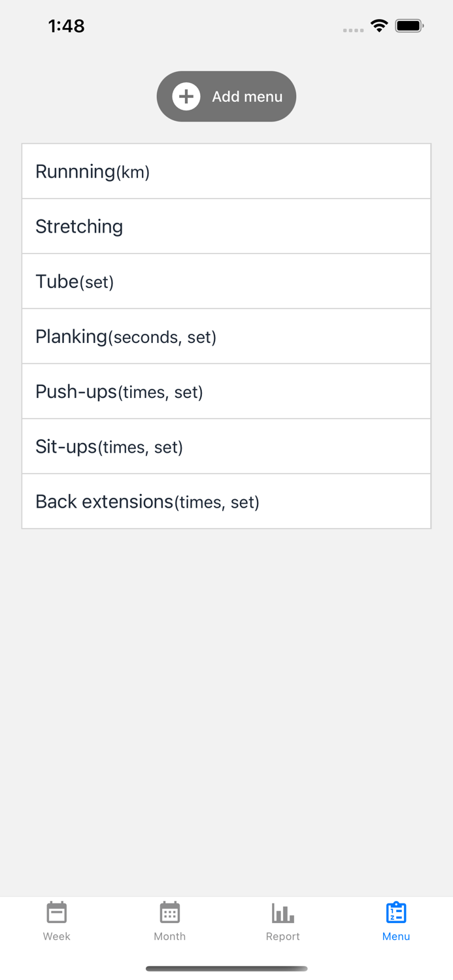Switch to the Report tab

(x=282, y=921)
